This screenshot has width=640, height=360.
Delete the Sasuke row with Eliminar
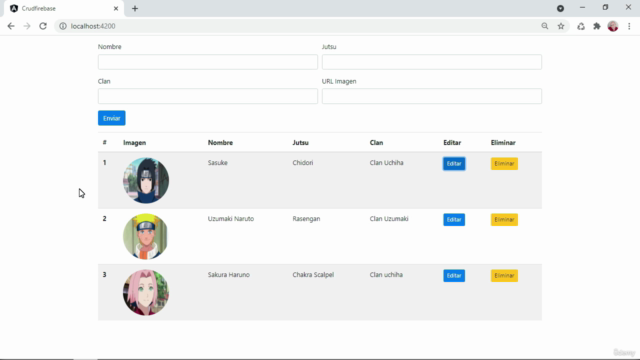click(504, 164)
